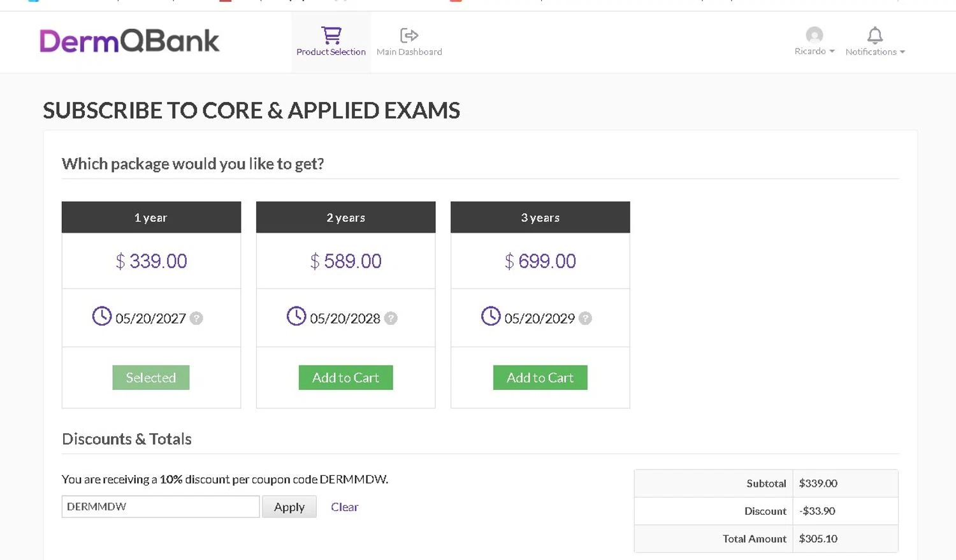956x560 pixels.
Task: Click the 10% discount coupon message
Action: point(225,479)
